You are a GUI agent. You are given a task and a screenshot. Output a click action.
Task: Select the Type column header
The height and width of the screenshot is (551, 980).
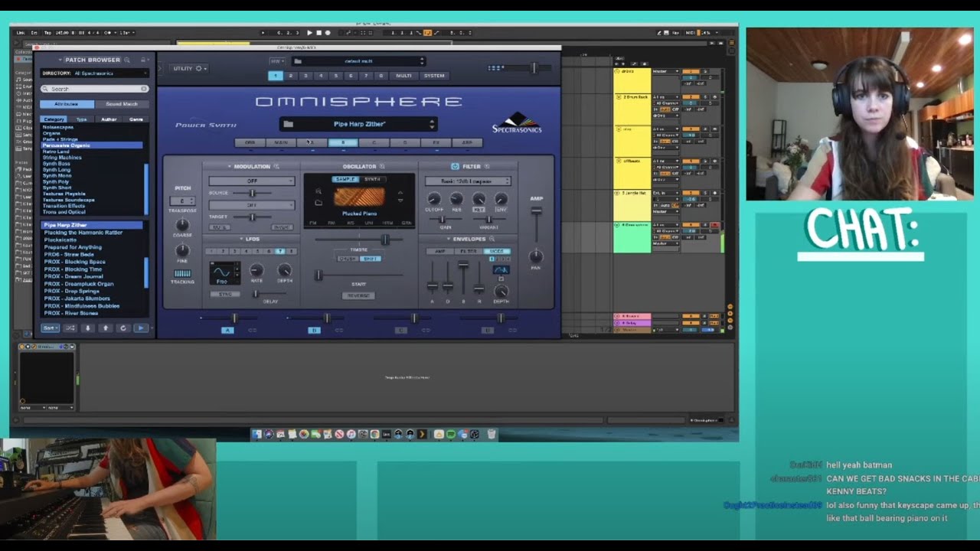click(81, 119)
